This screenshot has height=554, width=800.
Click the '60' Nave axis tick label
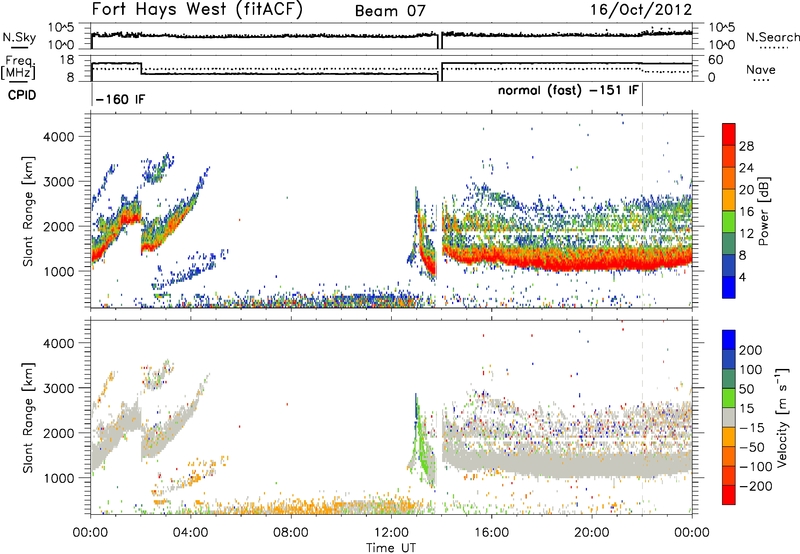tap(716, 60)
